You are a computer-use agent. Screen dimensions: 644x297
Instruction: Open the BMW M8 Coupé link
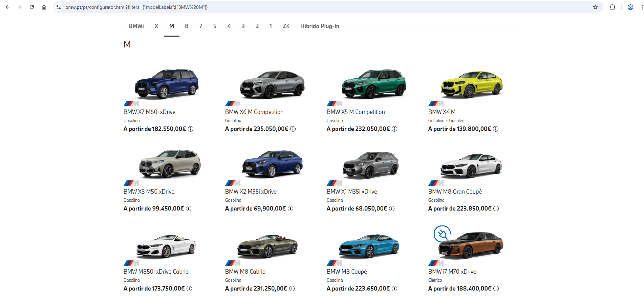pos(347,272)
